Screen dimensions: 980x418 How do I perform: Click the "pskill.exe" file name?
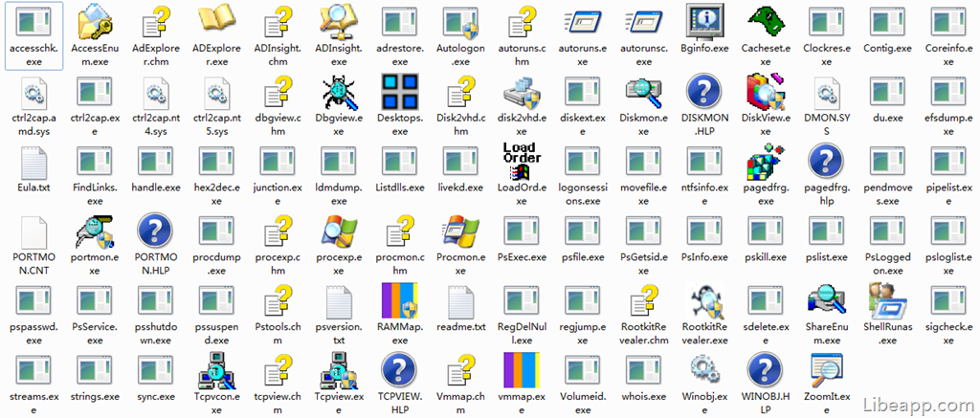click(x=766, y=257)
